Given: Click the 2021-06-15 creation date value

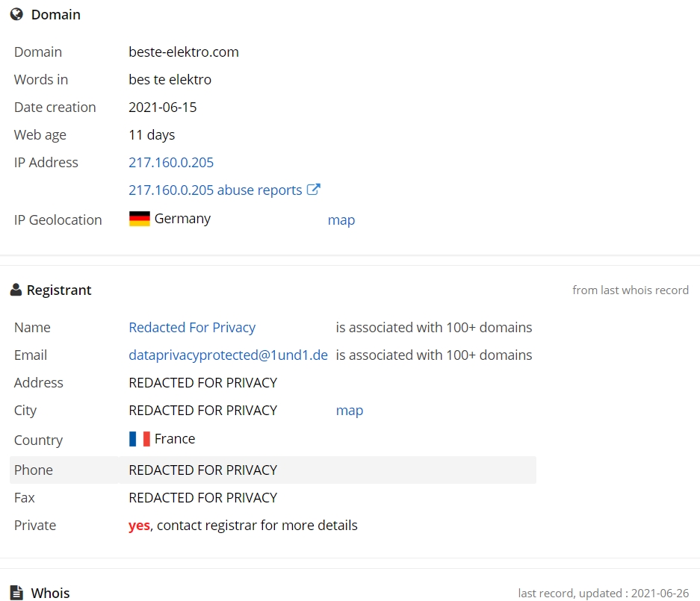Looking at the screenshot, I should (163, 108).
